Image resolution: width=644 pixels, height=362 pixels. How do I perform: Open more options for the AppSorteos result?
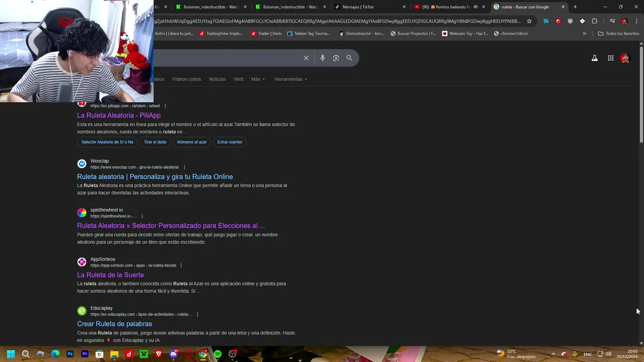pos(181,265)
